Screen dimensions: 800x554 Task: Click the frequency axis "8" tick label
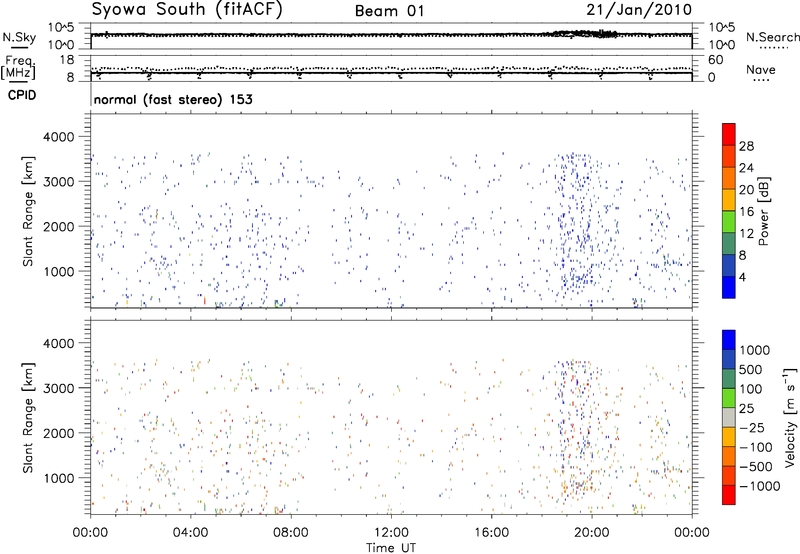pyautogui.click(x=70, y=78)
